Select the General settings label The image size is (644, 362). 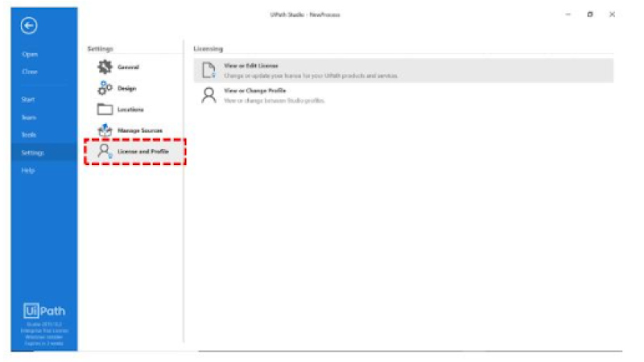128,67
